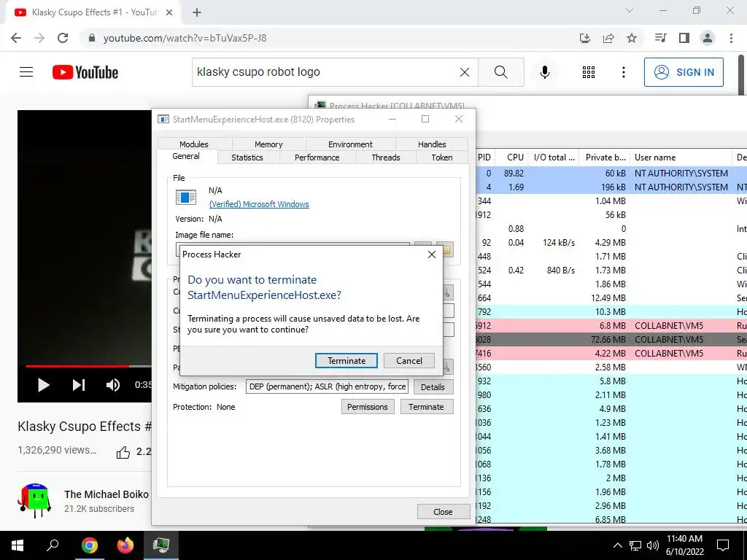Select the General tab
The image size is (747, 560).
[x=186, y=156]
